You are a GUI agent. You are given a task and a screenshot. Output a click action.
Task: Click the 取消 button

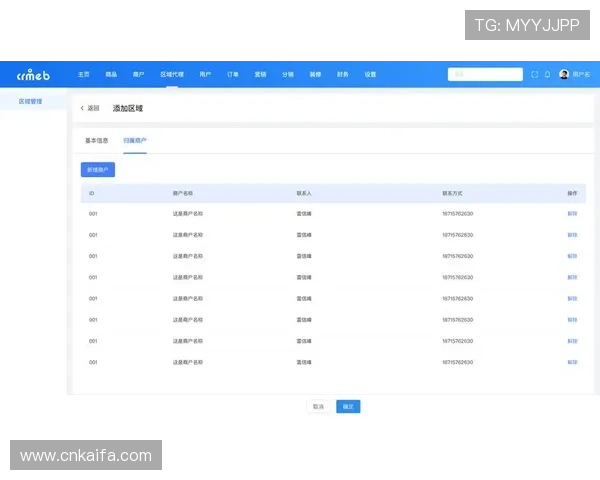point(318,407)
